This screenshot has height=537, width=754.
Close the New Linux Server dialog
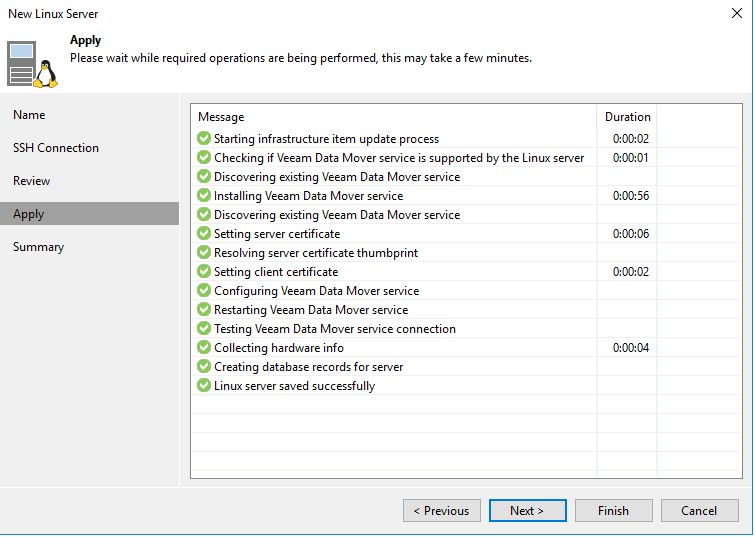point(737,13)
